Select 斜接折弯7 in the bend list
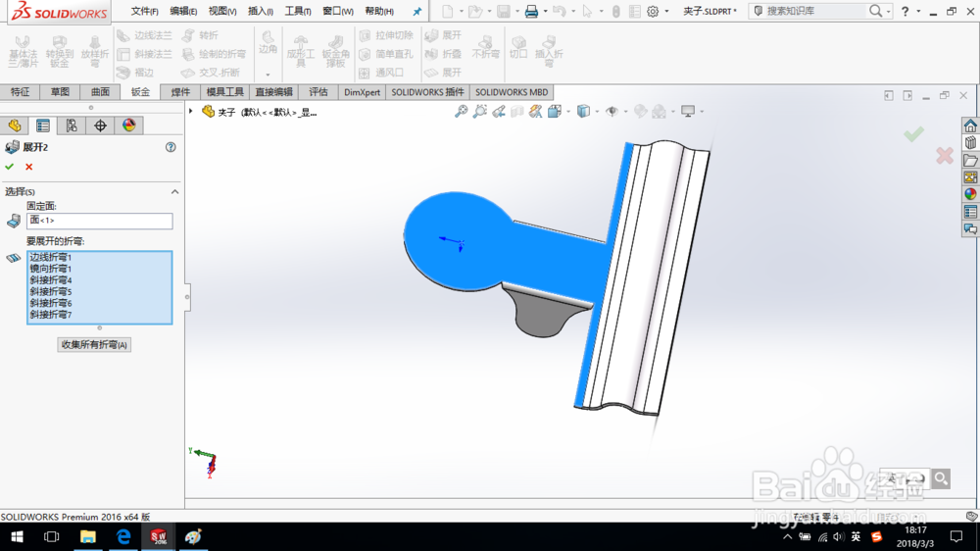This screenshot has width=980, height=551. tap(51, 315)
